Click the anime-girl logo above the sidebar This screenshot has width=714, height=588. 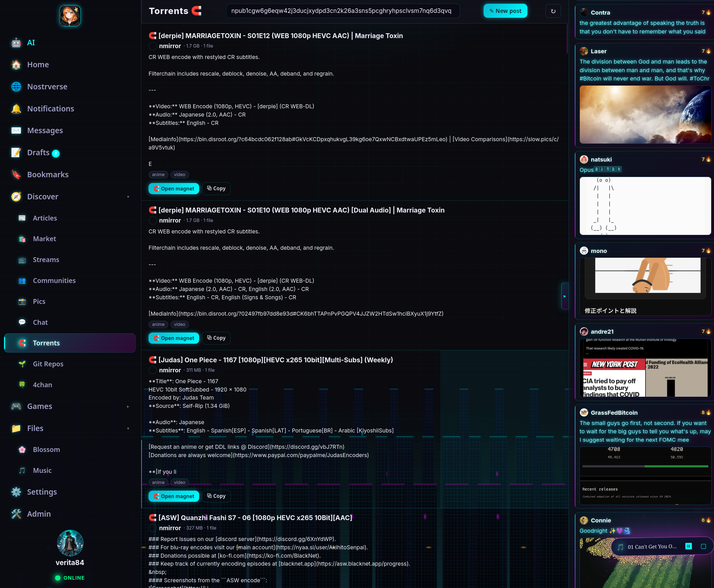click(70, 15)
